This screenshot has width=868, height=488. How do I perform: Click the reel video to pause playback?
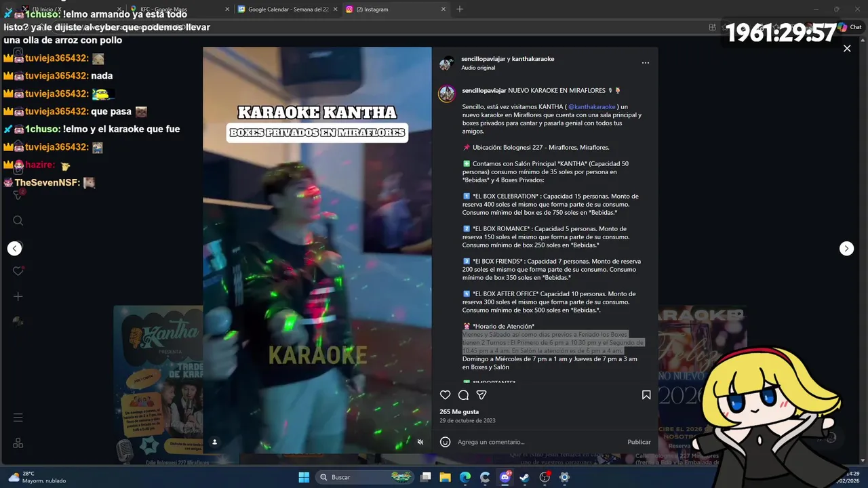317,250
